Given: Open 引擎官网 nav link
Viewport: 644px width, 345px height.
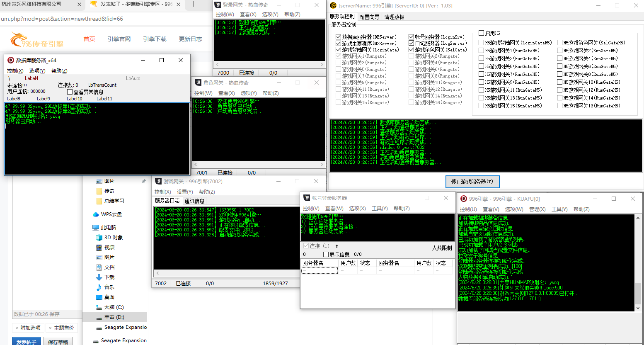Looking at the screenshot, I should [119, 39].
